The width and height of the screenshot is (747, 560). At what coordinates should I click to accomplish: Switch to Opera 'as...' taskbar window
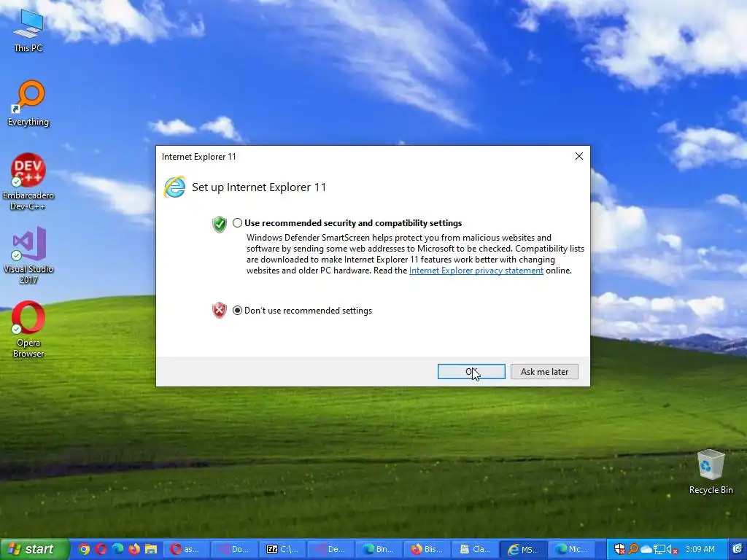tap(187, 549)
